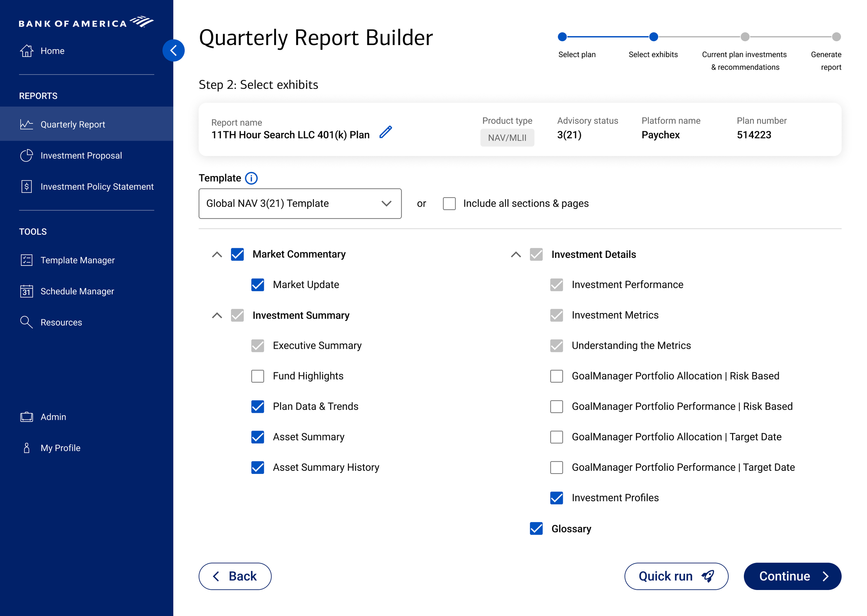867x616 pixels.
Task: Go to the Quarterly Report menu item
Action: 72,124
